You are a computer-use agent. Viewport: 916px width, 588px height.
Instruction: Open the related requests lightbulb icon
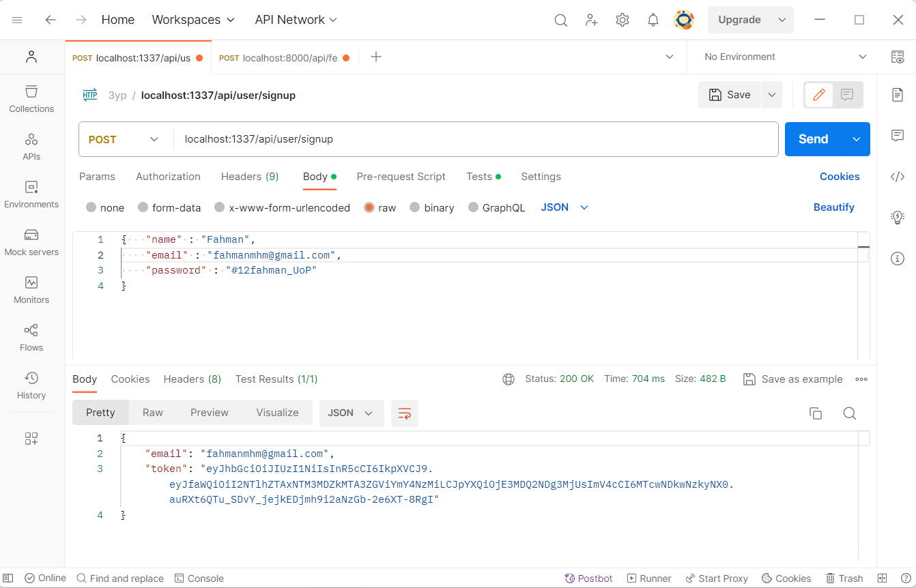click(898, 218)
